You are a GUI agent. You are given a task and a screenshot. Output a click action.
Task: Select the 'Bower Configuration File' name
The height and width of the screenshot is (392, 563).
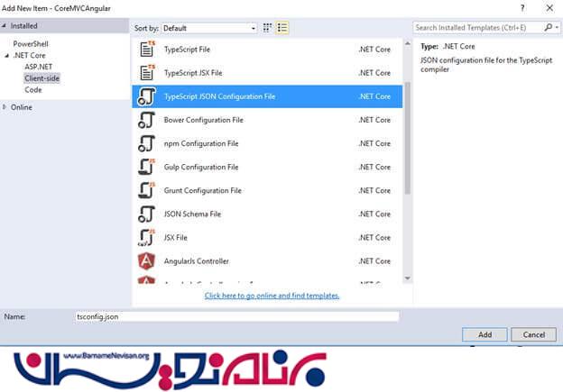tap(204, 120)
